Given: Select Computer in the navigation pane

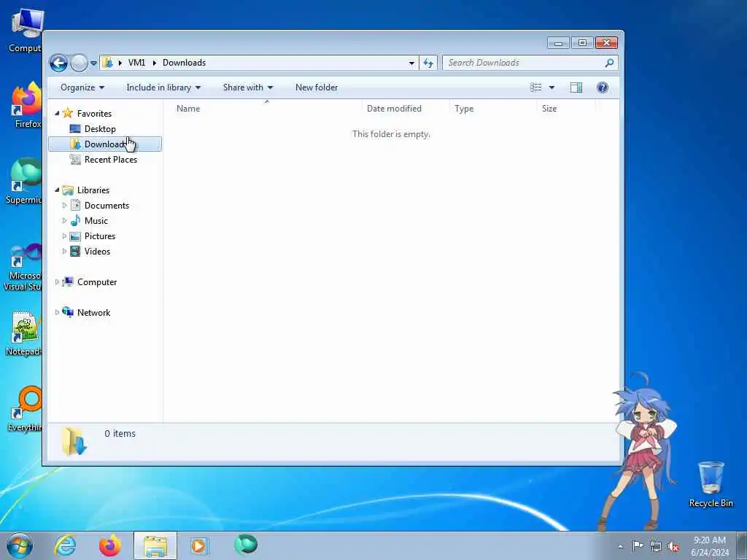Looking at the screenshot, I should (x=97, y=282).
